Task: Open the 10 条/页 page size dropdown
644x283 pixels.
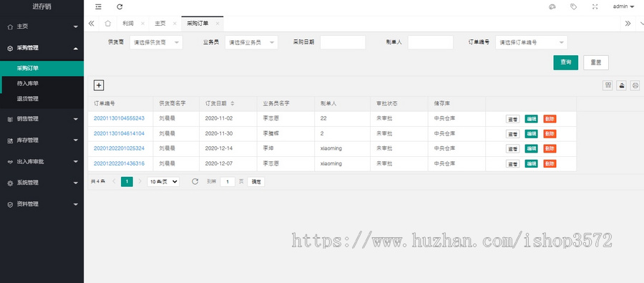Action: pos(163,181)
